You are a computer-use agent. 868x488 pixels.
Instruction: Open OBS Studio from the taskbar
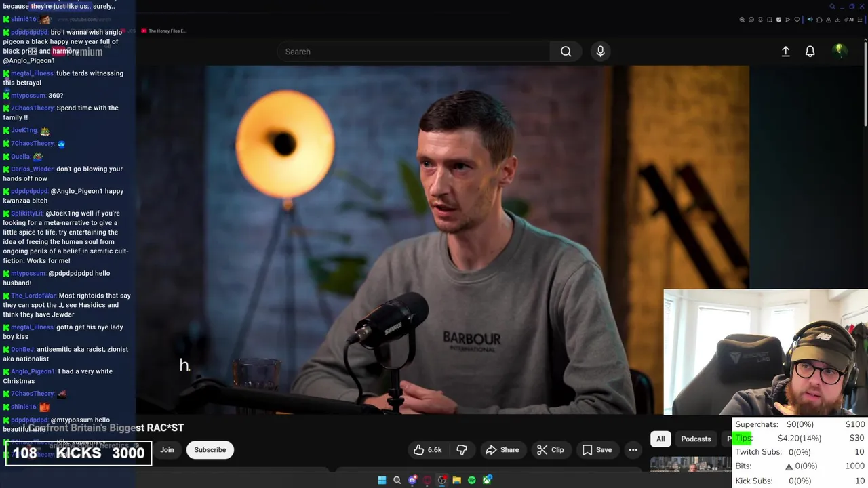click(x=442, y=480)
